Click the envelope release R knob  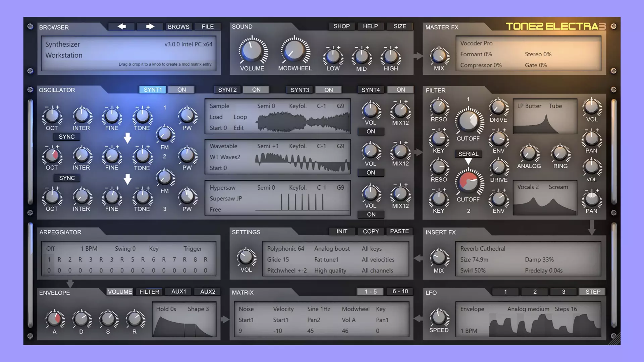coord(135,319)
